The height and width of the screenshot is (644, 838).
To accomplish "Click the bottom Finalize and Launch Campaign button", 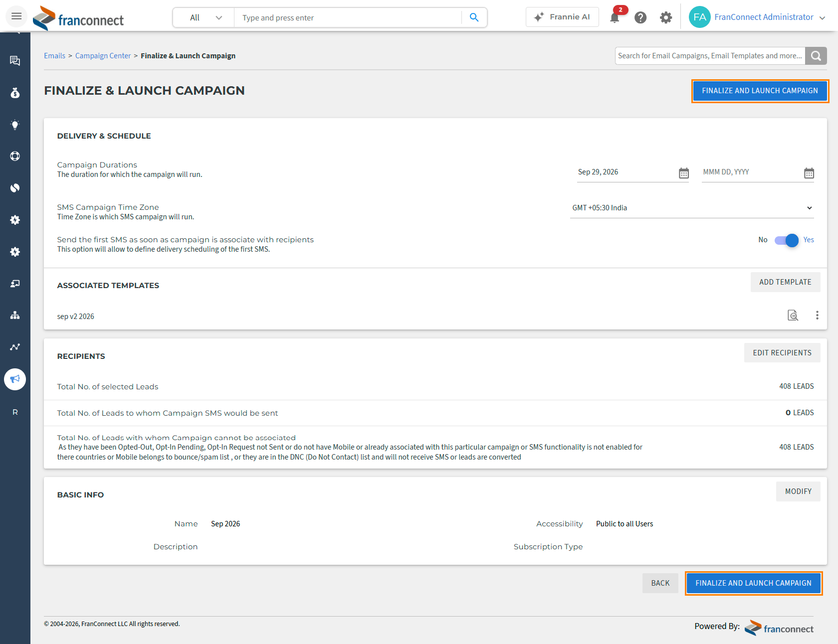I will pos(753,583).
